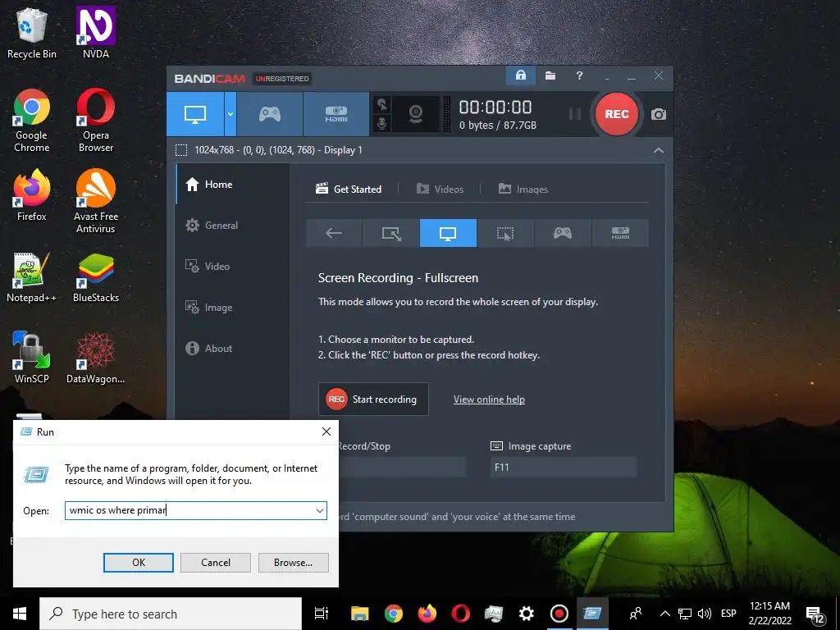Select Opera Browser desktop shortcut
Image resolution: width=840 pixels, height=630 pixels.
pos(96,121)
